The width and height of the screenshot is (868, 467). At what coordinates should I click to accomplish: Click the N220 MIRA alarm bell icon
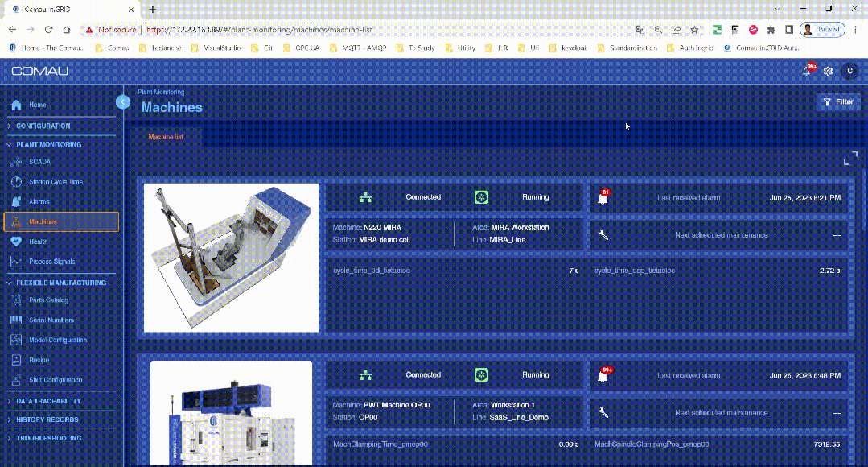click(603, 197)
